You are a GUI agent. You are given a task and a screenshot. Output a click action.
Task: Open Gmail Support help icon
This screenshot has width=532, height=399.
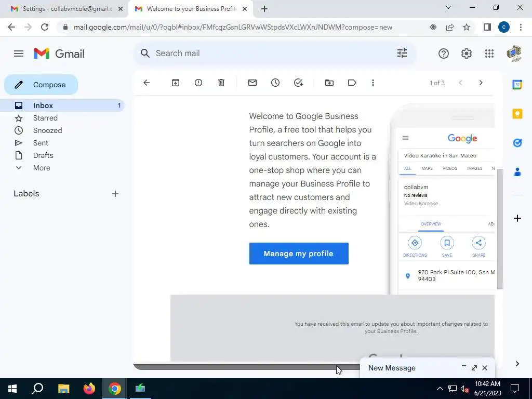click(x=444, y=54)
